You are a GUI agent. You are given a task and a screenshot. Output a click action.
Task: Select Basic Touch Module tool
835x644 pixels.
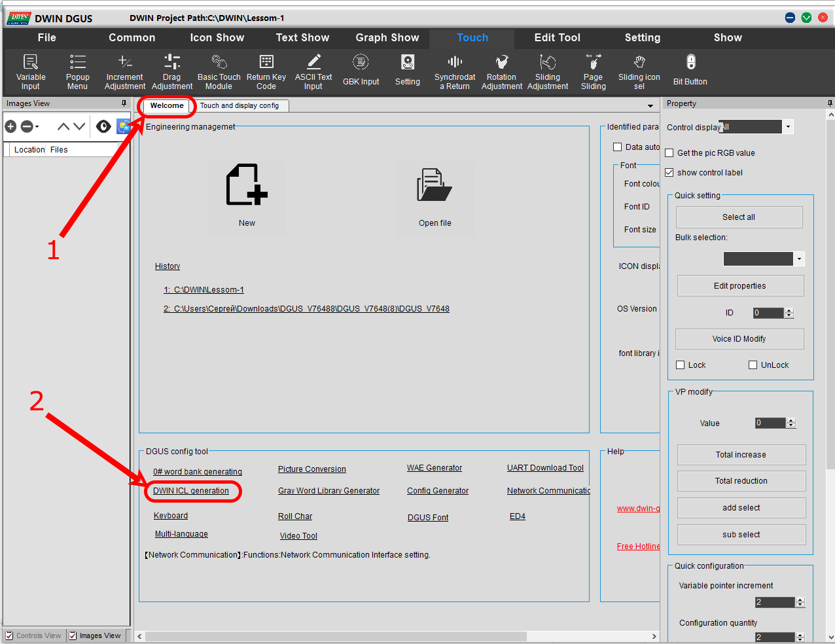(219, 71)
